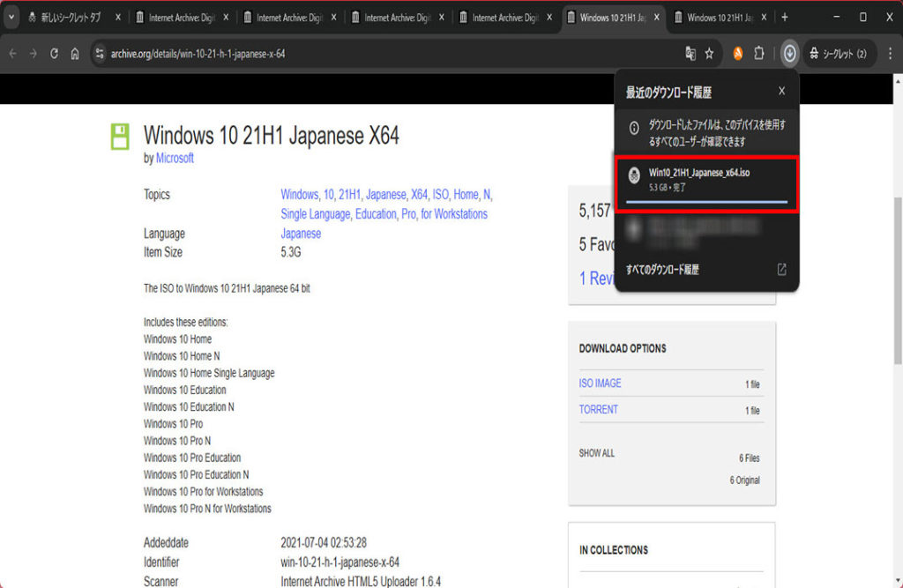
Task: Click the orange extension icon in toolbar
Action: tap(737, 54)
